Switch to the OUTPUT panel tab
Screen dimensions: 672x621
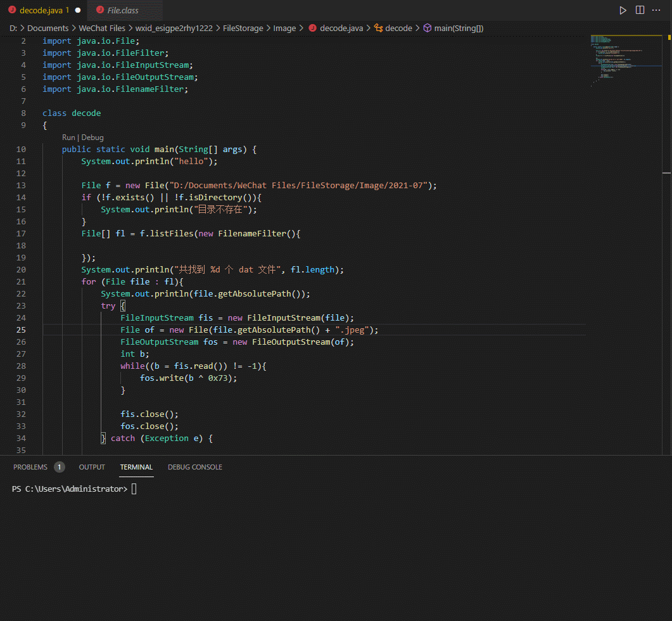pos(92,467)
